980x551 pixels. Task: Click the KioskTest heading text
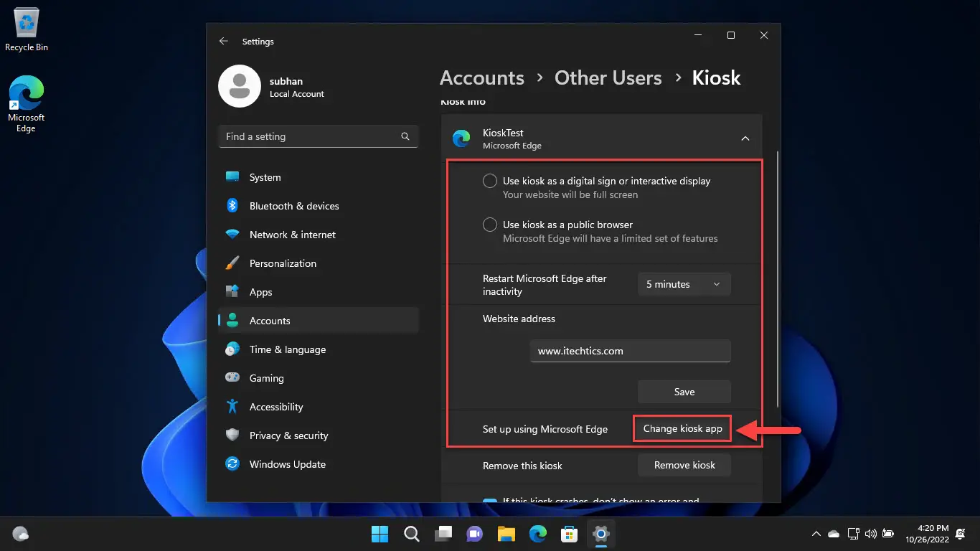point(503,133)
